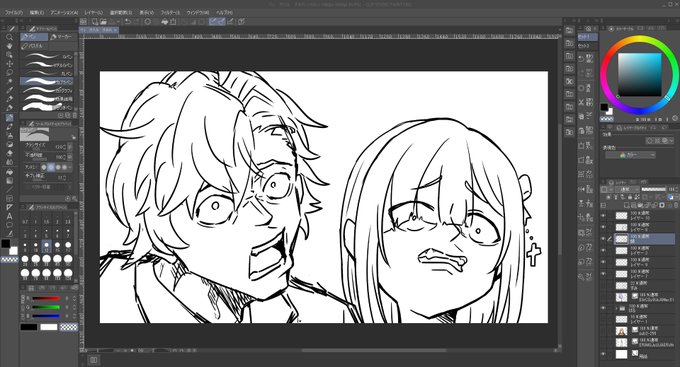The height and width of the screenshot is (367, 680).
Task: Click the Clear circle icon in command bar
Action: 147,21
